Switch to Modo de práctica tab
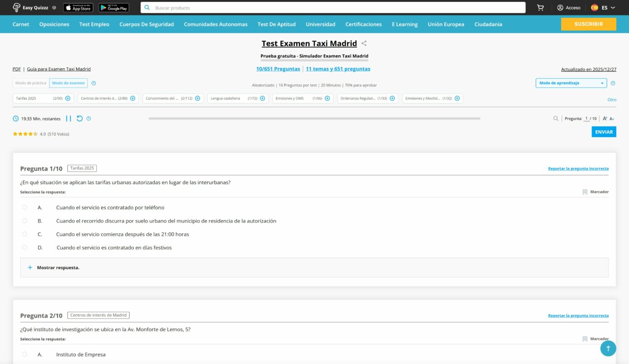The width and height of the screenshot is (629, 364). [x=31, y=83]
